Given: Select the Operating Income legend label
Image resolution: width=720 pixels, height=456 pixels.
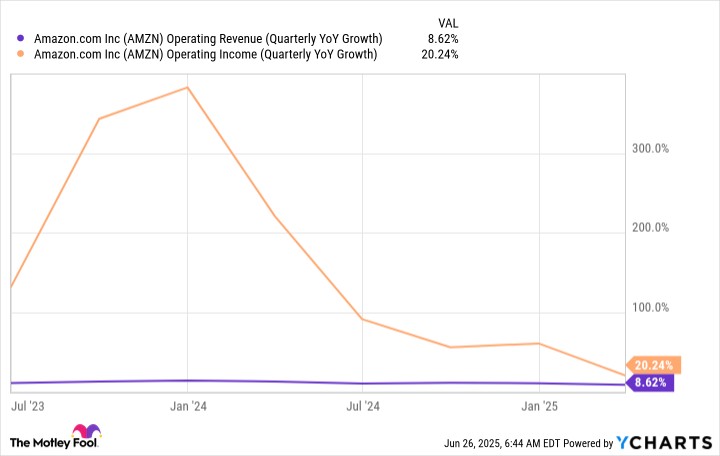Looking at the screenshot, I should coord(206,54).
